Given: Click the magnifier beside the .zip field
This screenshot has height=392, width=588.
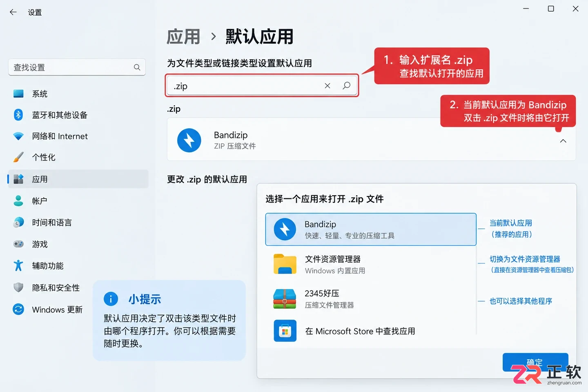Looking at the screenshot, I should coord(346,86).
